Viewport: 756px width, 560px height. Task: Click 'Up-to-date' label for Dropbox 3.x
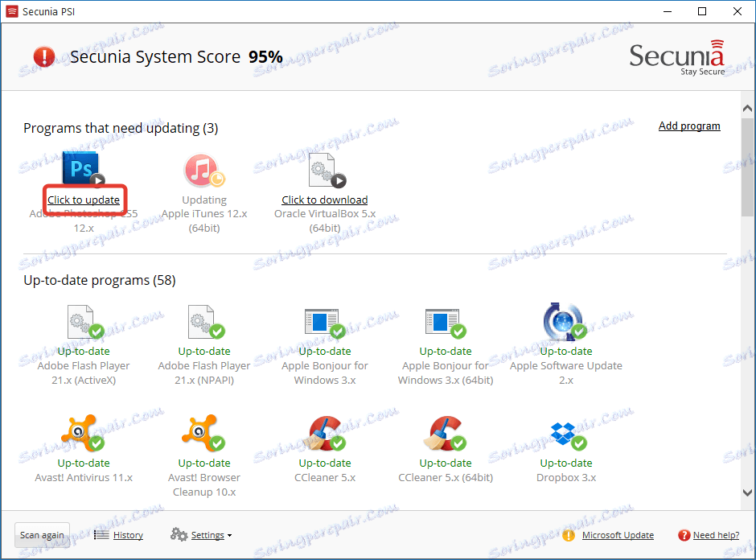point(566,463)
